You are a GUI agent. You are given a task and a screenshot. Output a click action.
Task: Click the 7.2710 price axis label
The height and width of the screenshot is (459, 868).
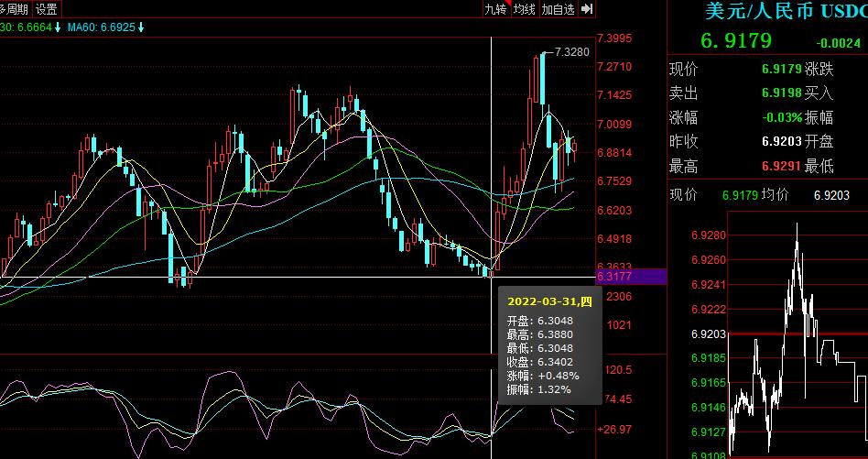click(x=614, y=67)
